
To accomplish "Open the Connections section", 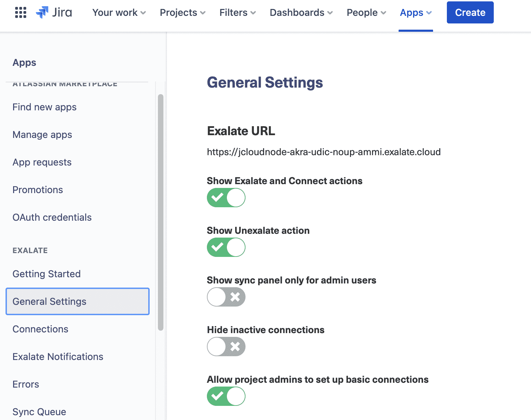I will (40, 329).
